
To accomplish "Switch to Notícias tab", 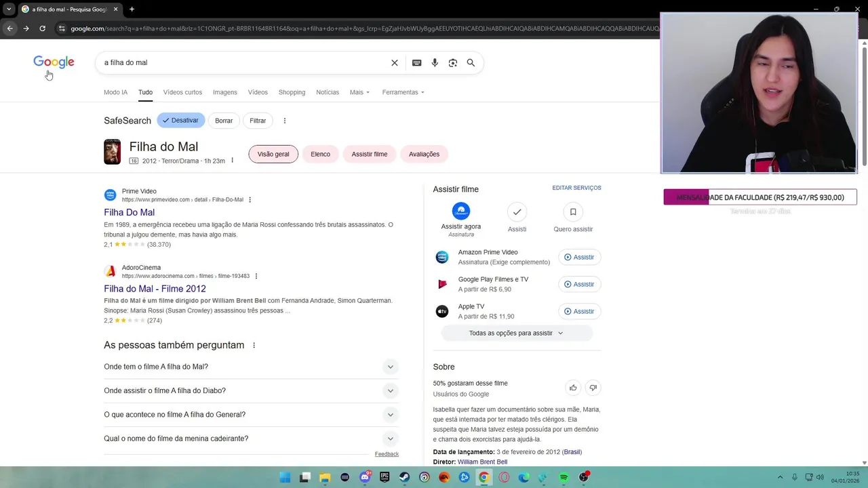I will click(328, 92).
